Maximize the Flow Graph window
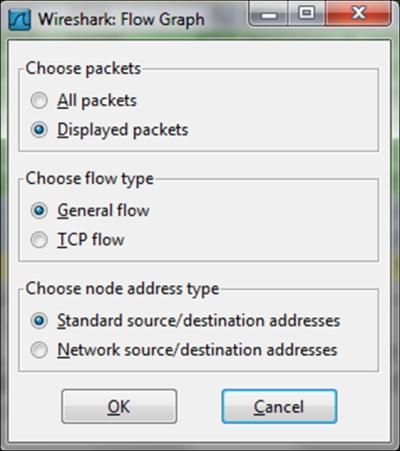The width and height of the screenshot is (400, 451). (306, 14)
